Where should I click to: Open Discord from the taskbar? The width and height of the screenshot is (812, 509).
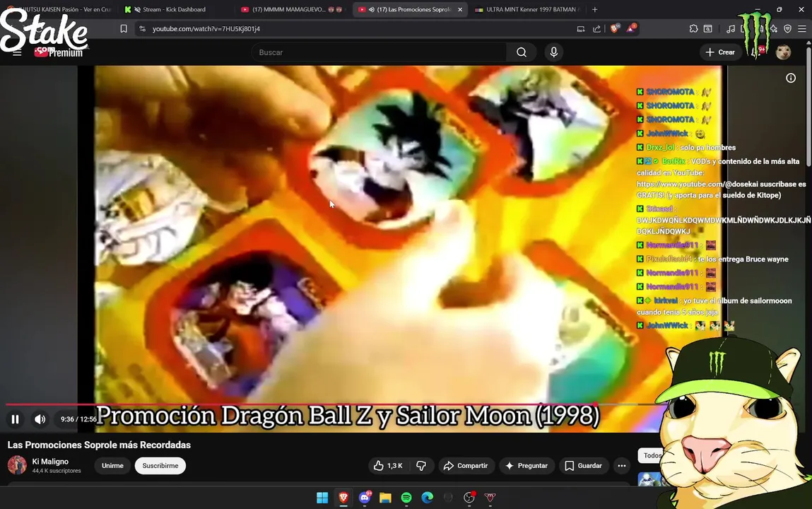click(365, 498)
